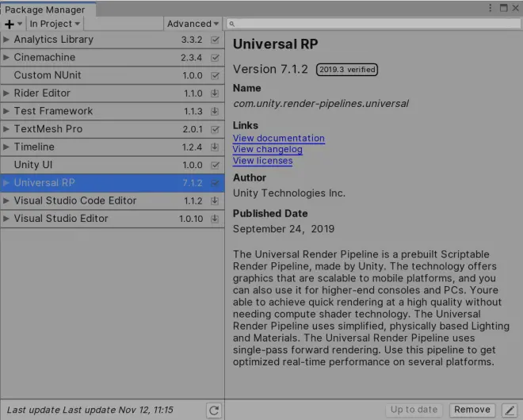This screenshot has height=420, width=523.
Task: Click the Up to date button
Action: coord(414,410)
